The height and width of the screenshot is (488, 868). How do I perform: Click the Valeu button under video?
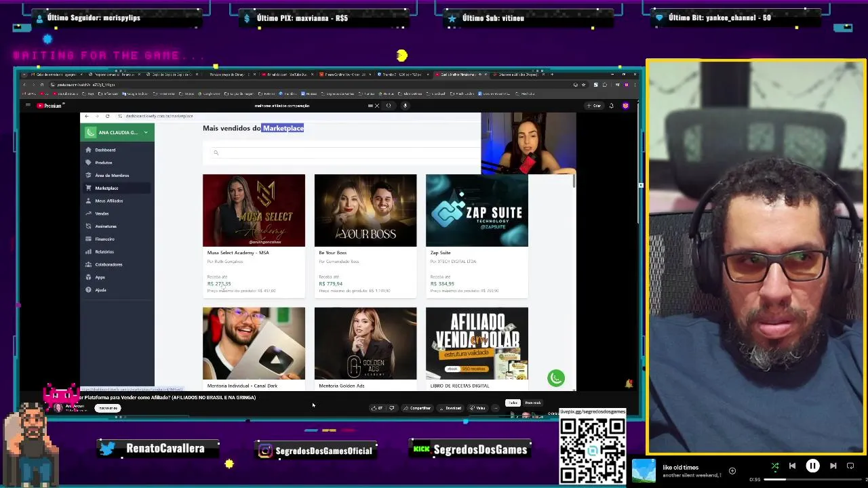pyautogui.click(x=478, y=408)
